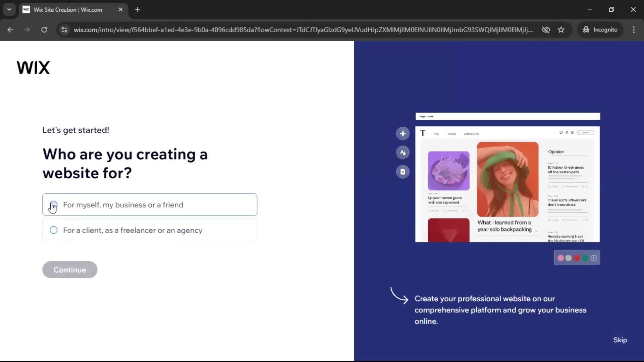The image size is (644, 362).
Task: Click the ramen bowl thumbnail in preview
Action: (448, 171)
